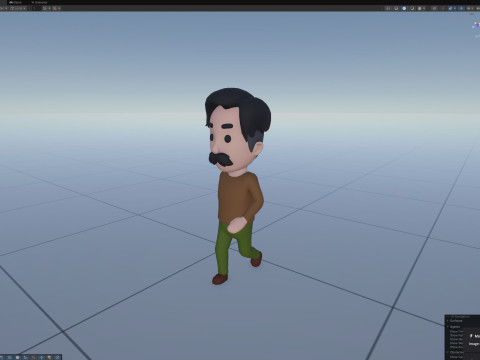480x360 pixels.
Task: Open dropdown arrow beside highlighted tools icon
Action: pyautogui.click(x=455, y=8)
